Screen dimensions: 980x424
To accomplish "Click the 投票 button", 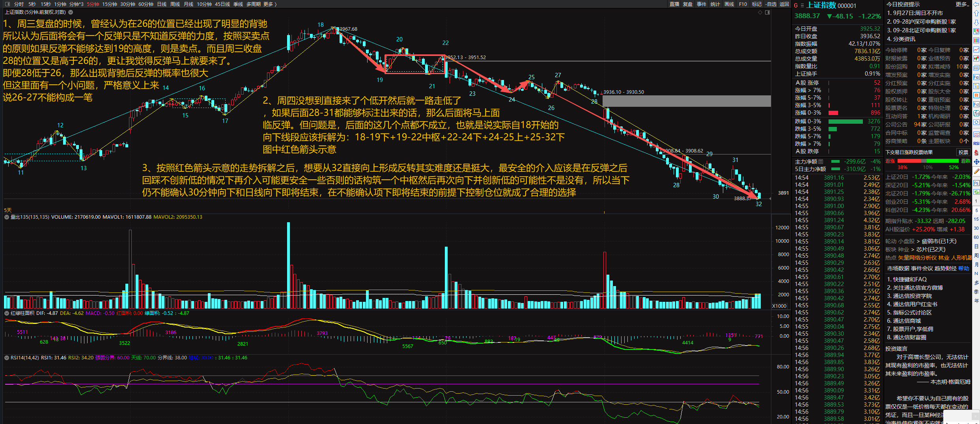I will click(x=963, y=152).
